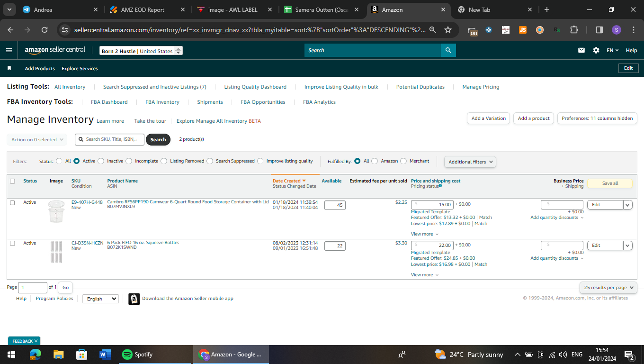The height and width of the screenshot is (364, 644).
Task: Open File Explorer from taskbar
Action: coord(59,355)
